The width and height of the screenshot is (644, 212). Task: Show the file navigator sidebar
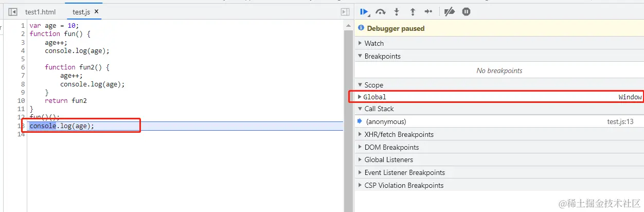(13, 12)
